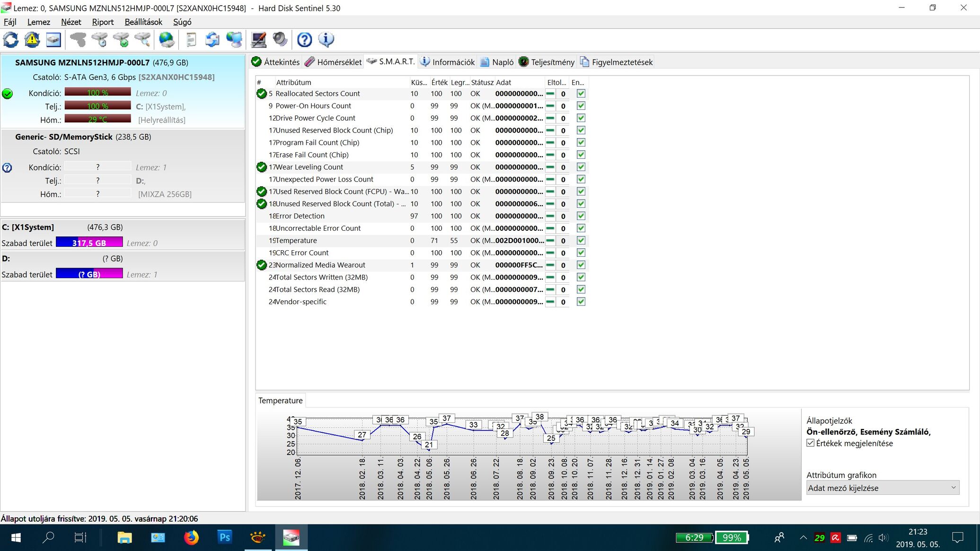Click the disk with clock toolbar icon
The height and width of the screenshot is (551, 980).
tap(99, 40)
